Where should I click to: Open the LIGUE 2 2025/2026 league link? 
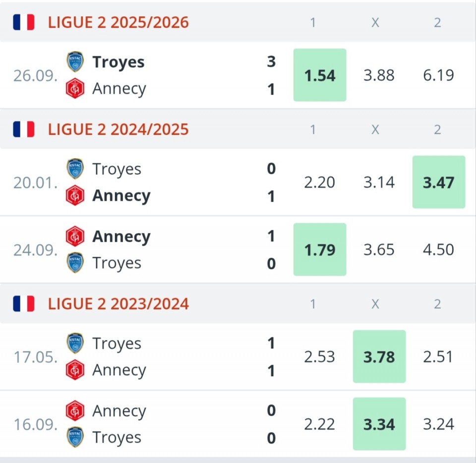[x=118, y=22]
